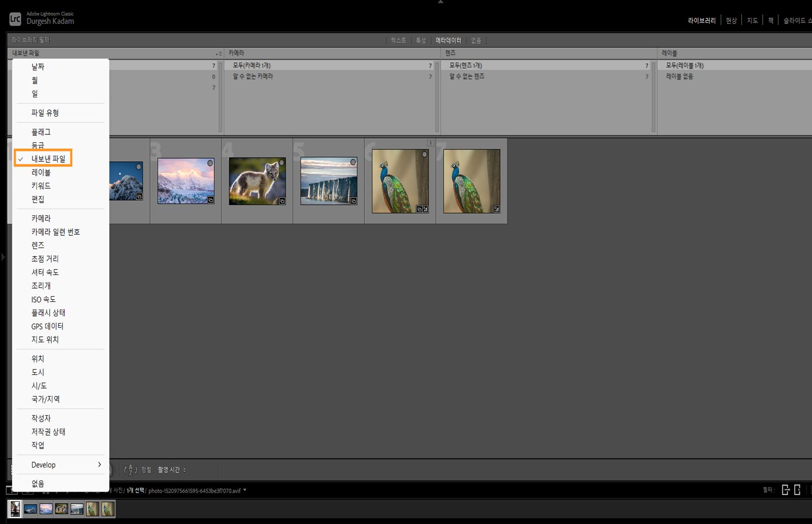This screenshot has width=812, height=524.
Task: Select the arctic fox grid thumbnail
Action: tap(257, 181)
